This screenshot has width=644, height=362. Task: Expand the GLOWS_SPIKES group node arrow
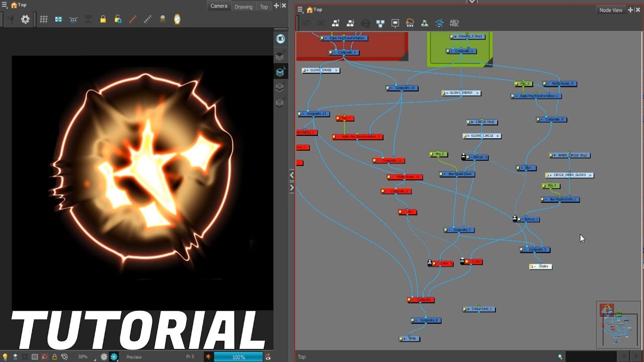[336, 70]
